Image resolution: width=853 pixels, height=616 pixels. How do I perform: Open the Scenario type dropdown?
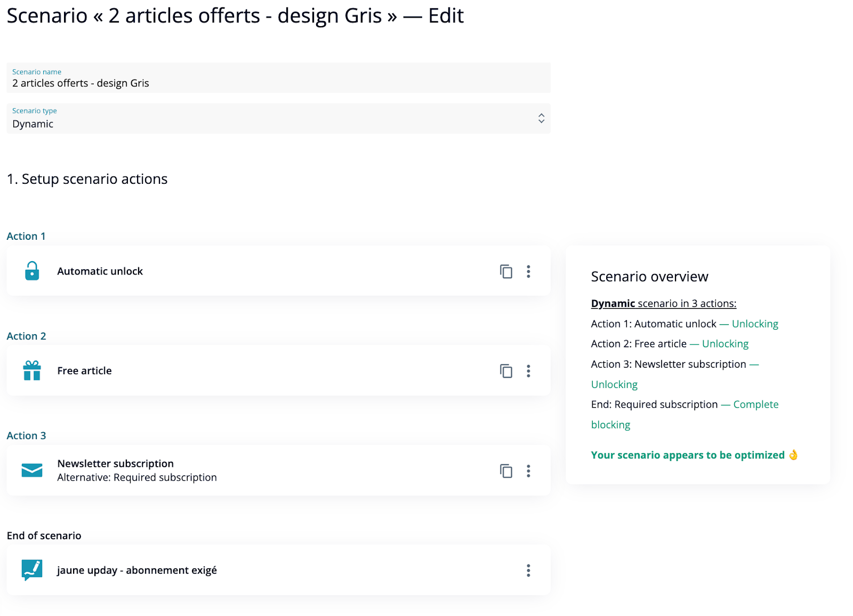coord(278,118)
